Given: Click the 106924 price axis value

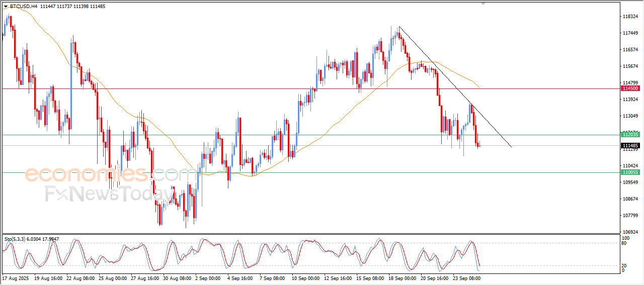Looking at the screenshot, I should 630,232.
